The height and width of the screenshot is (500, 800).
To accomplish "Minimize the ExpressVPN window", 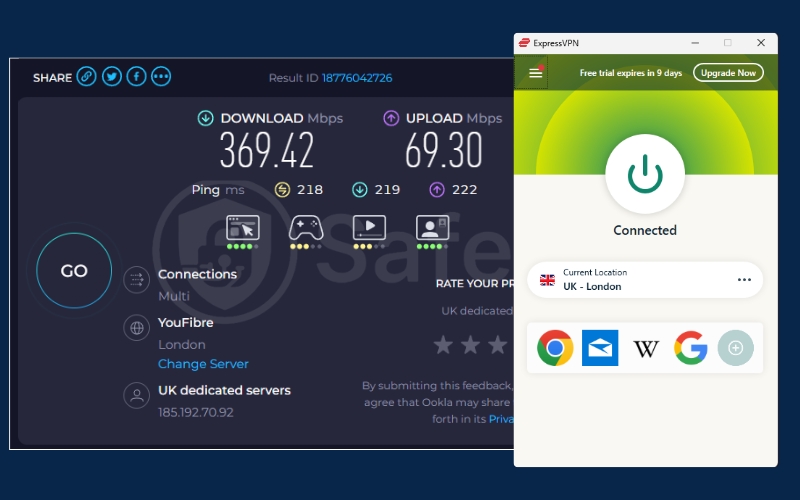I will (695, 43).
